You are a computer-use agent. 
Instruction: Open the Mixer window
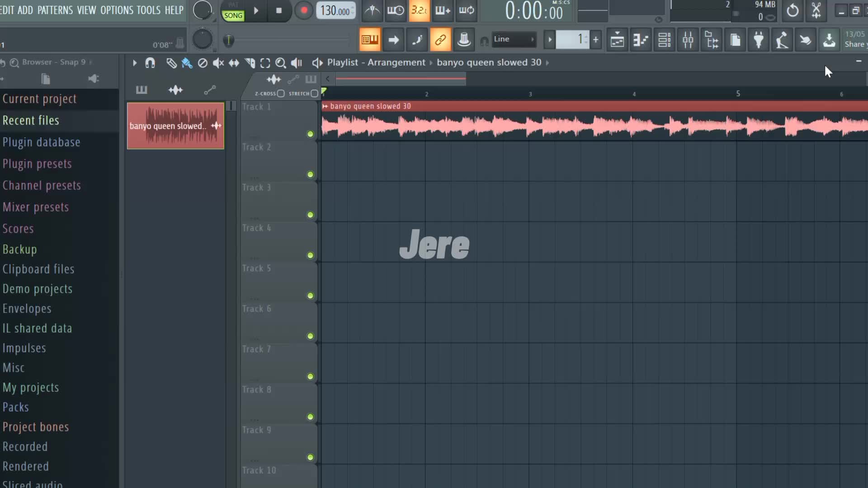pyautogui.click(x=688, y=40)
